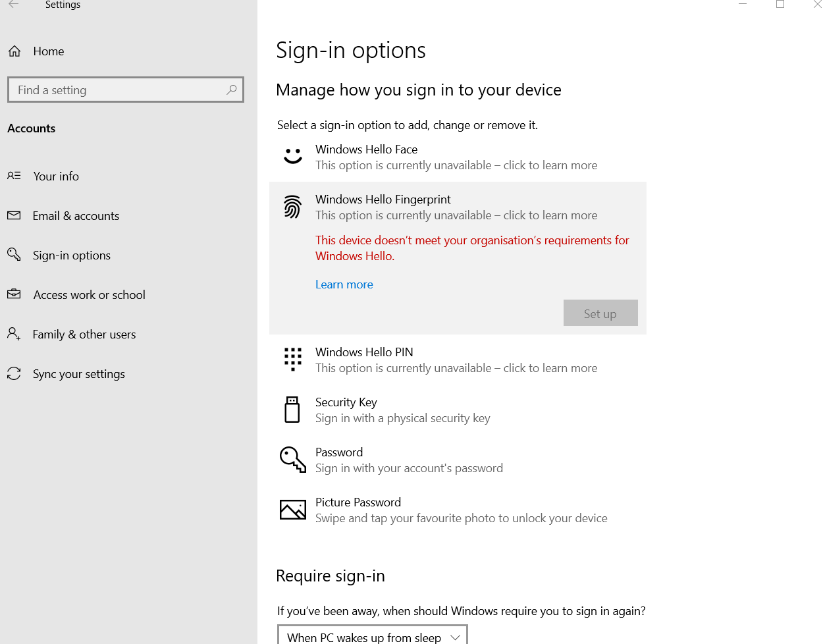Navigate to Family & other users

84,335
